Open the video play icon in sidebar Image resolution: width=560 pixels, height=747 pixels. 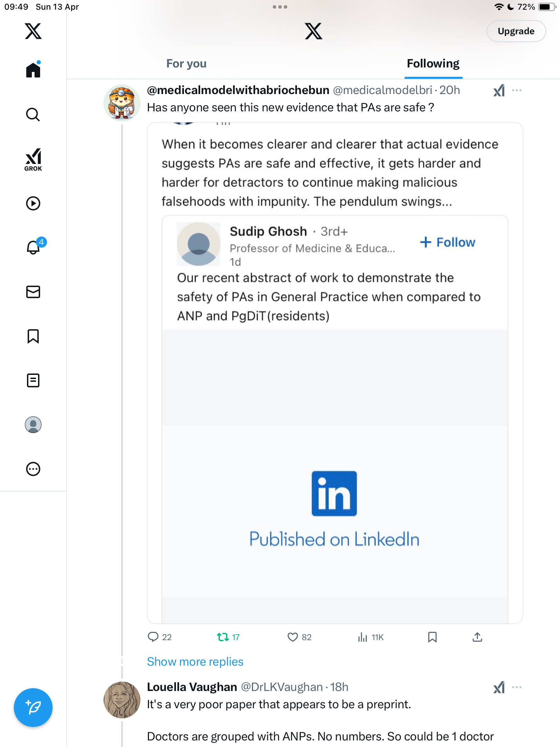tap(33, 203)
